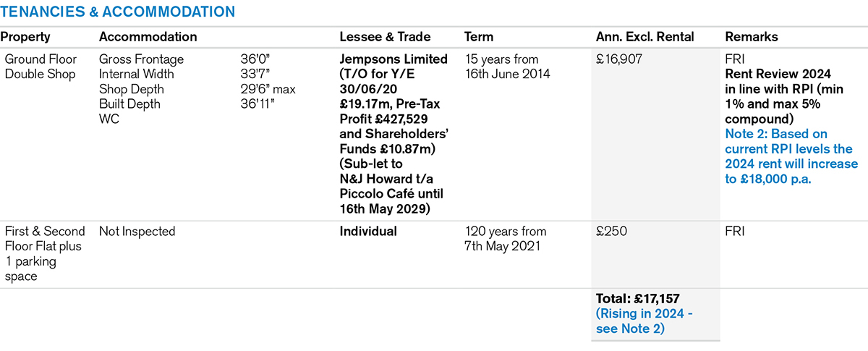Click the Individual lessee entry

point(368,232)
